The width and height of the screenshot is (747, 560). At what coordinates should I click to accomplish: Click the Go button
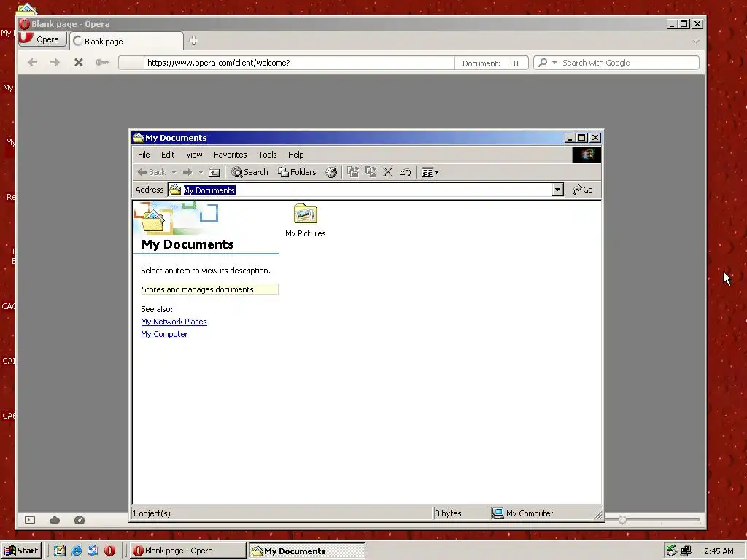point(583,190)
